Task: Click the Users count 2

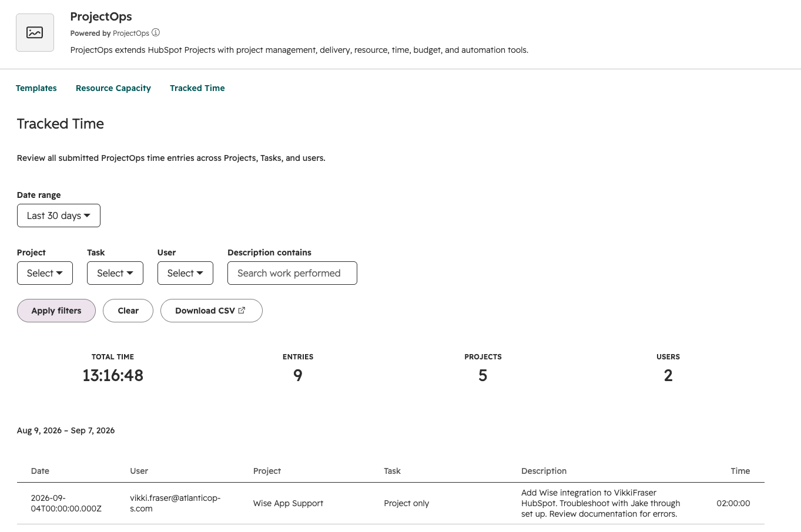Action: pyautogui.click(x=668, y=375)
